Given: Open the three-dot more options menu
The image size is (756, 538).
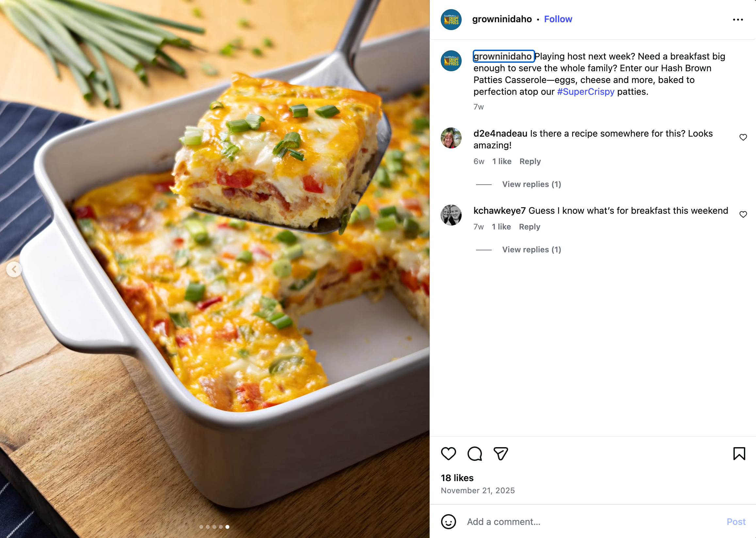Looking at the screenshot, I should 738,20.
